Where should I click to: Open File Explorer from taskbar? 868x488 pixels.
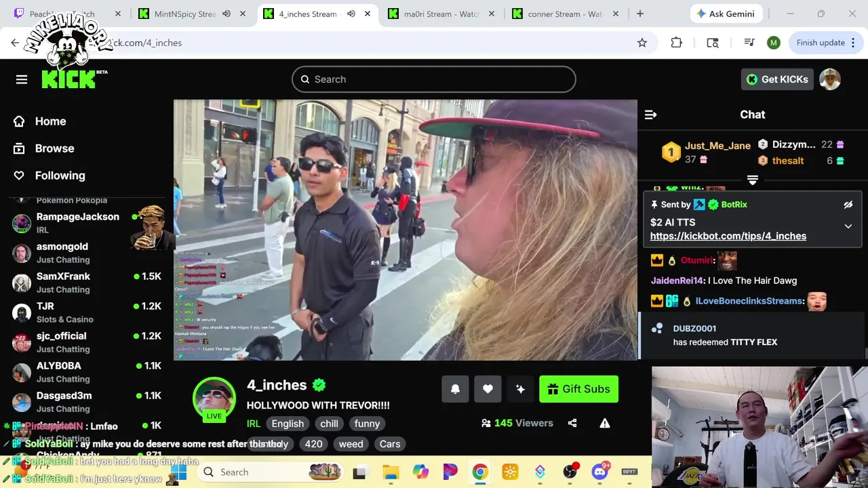(x=391, y=472)
